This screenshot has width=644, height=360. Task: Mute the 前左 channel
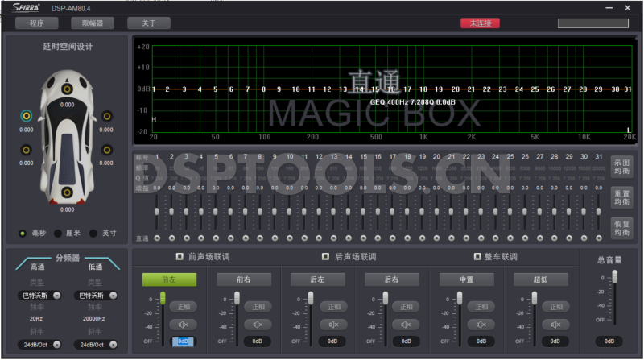click(x=184, y=325)
